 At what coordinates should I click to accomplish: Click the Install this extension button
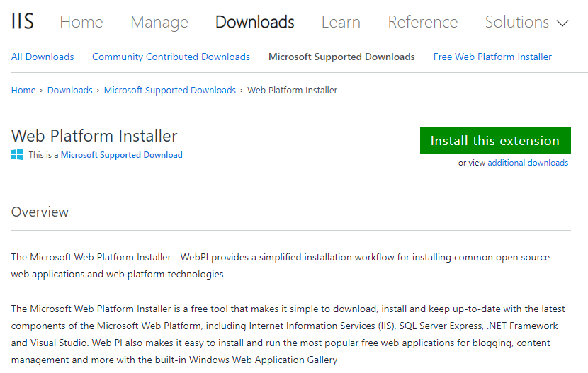click(495, 140)
